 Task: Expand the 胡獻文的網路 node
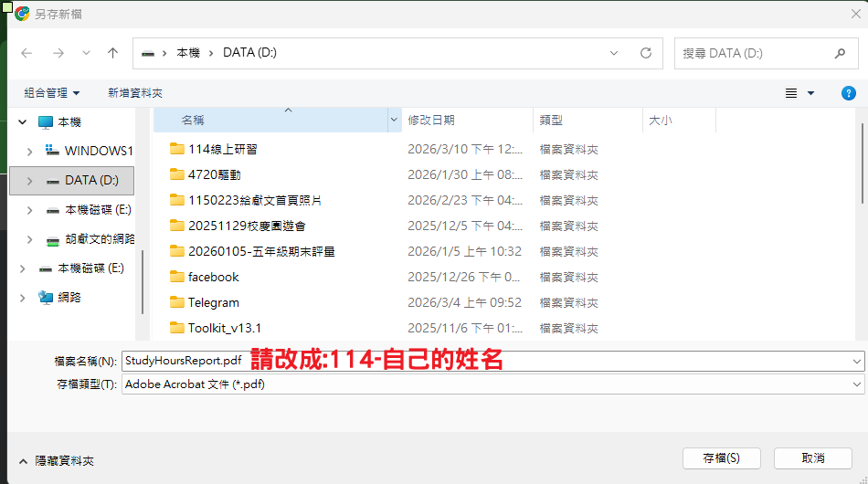[x=30, y=239]
